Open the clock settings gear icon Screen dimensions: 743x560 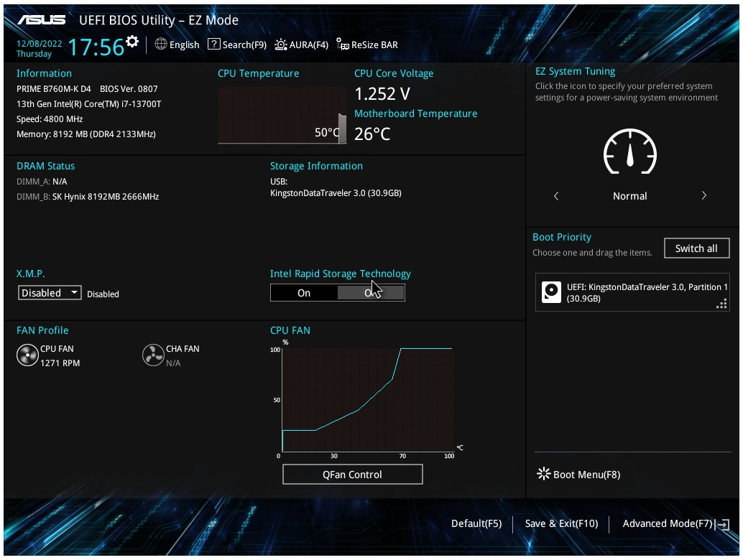[x=132, y=42]
